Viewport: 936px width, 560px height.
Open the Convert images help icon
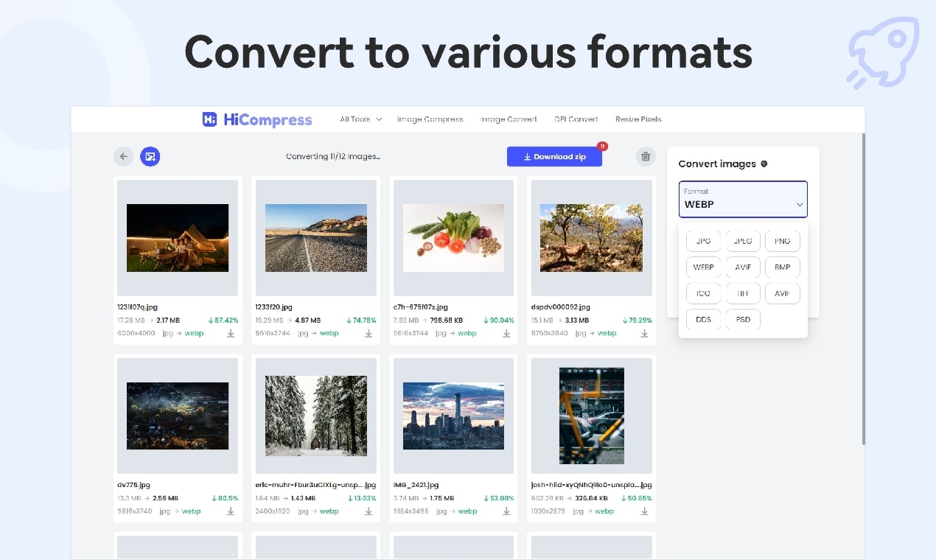(764, 164)
